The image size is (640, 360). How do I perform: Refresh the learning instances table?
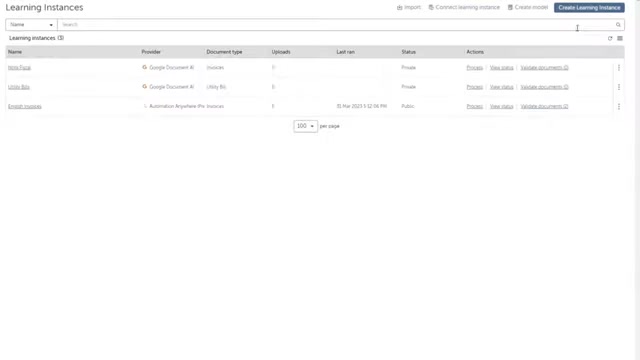(610, 38)
